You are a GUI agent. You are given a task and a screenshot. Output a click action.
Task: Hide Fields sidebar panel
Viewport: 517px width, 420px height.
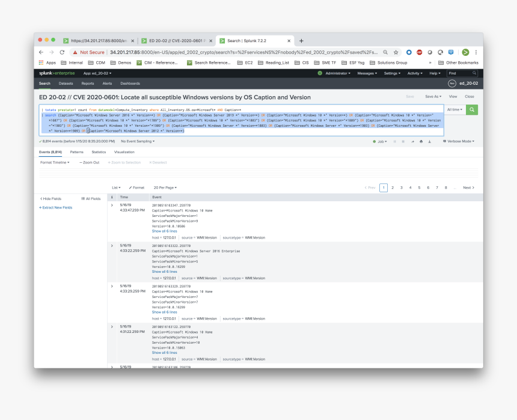click(50, 199)
